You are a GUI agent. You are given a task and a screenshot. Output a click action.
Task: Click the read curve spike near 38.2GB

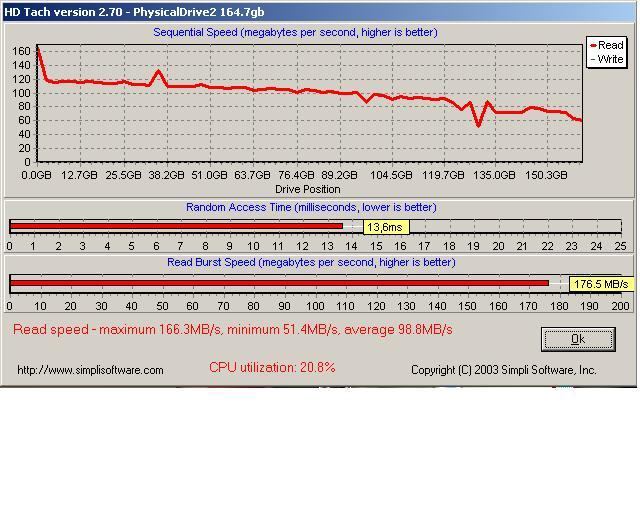[x=158, y=71]
